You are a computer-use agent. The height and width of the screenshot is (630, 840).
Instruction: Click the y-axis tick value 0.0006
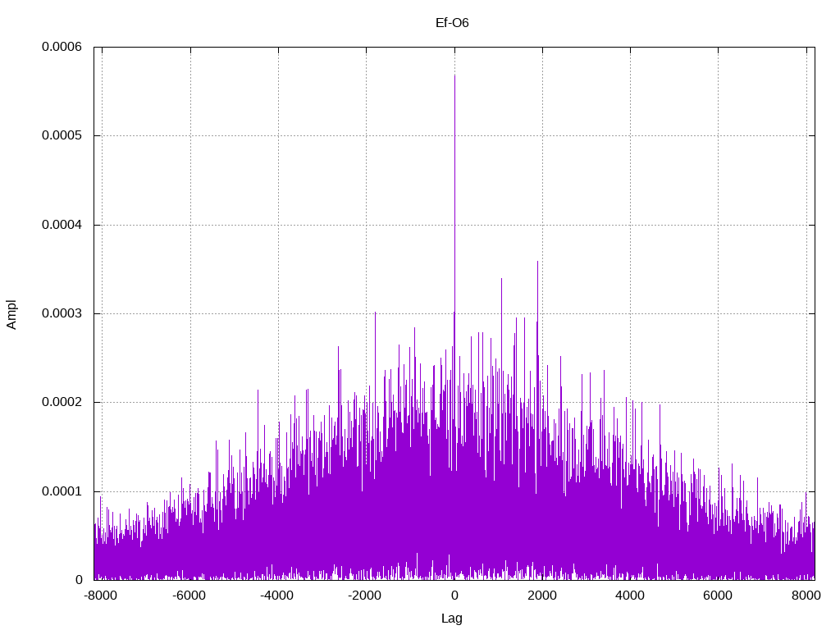click(62, 47)
